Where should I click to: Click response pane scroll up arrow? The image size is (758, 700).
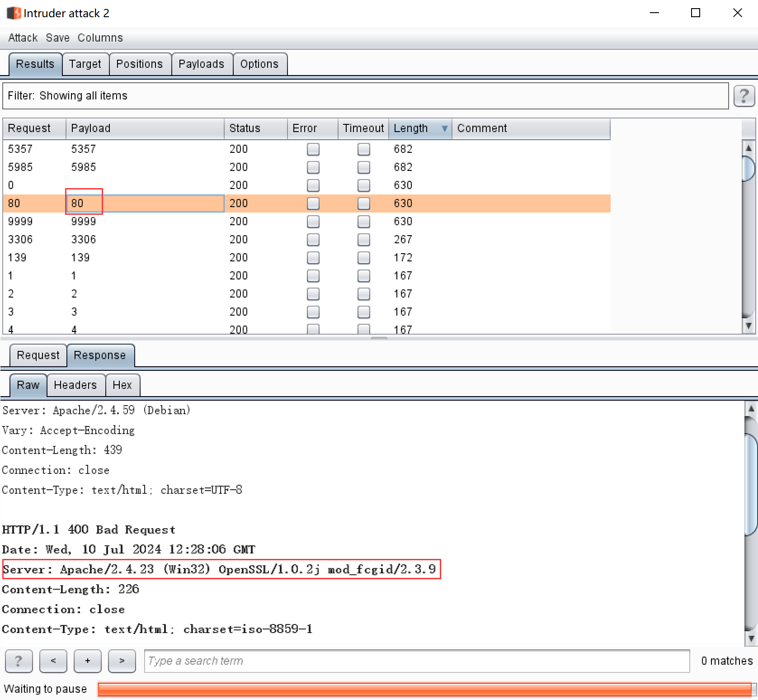pyautogui.click(x=751, y=408)
